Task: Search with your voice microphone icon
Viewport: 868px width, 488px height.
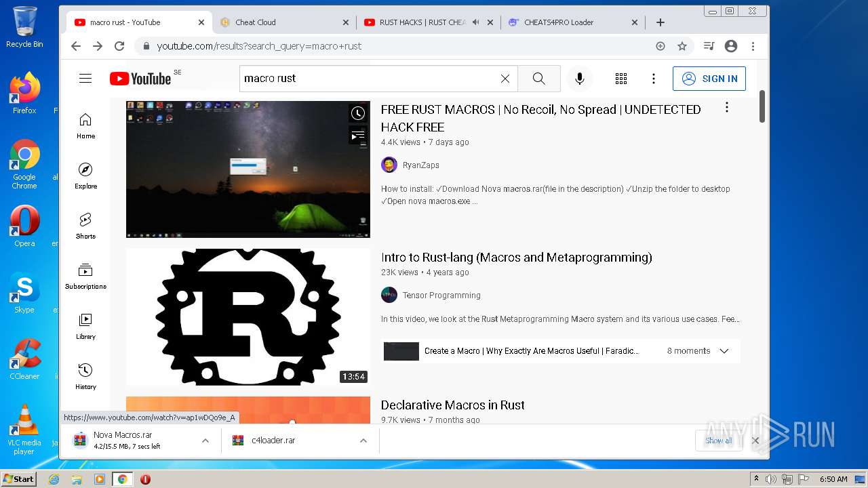Action: click(580, 79)
